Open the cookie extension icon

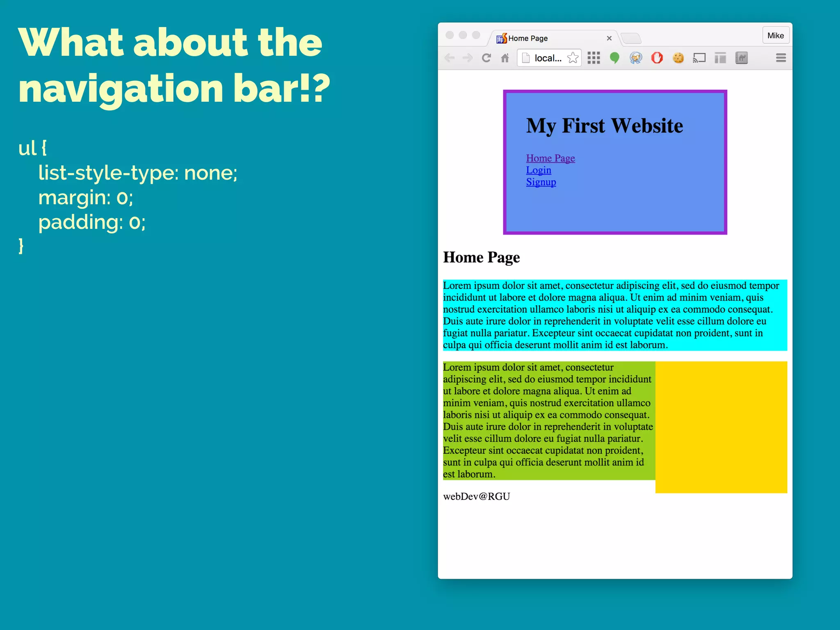pos(678,58)
